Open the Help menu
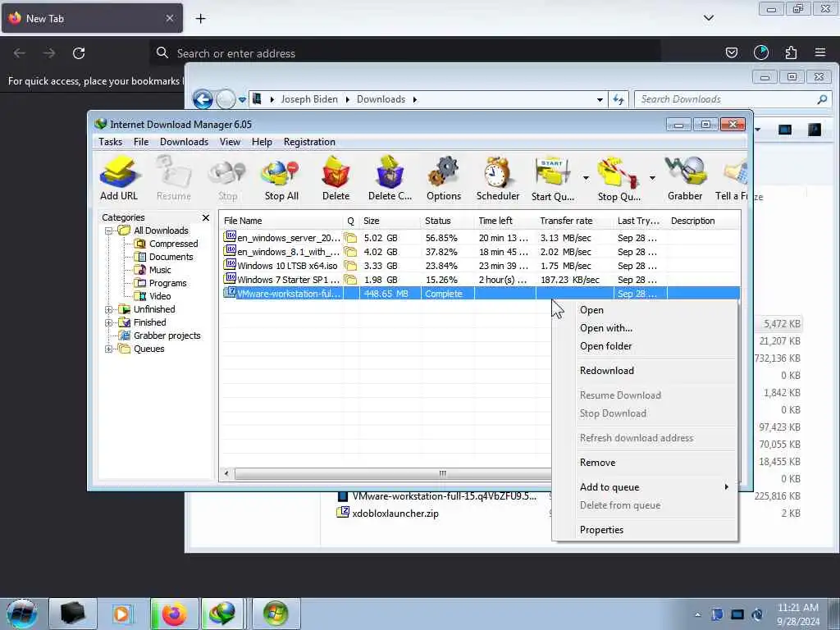Screen dimensions: 840x630 (x=262, y=142)
